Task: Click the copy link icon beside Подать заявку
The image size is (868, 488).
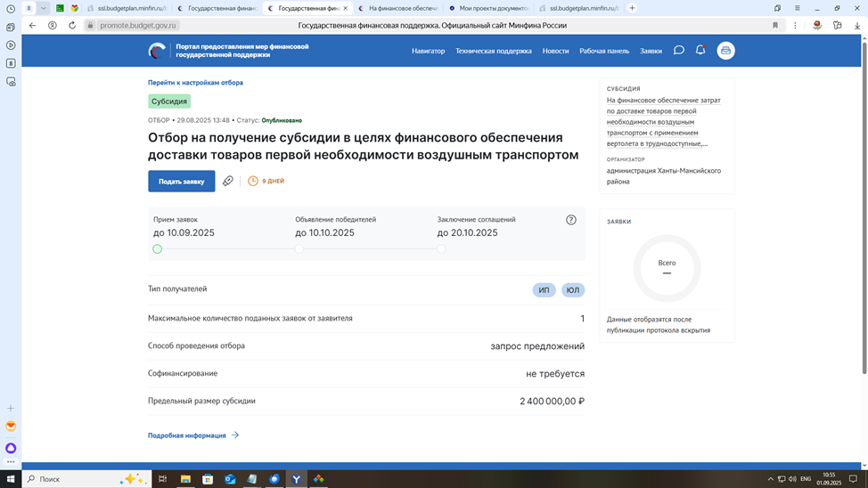Action: coord(228,181)
